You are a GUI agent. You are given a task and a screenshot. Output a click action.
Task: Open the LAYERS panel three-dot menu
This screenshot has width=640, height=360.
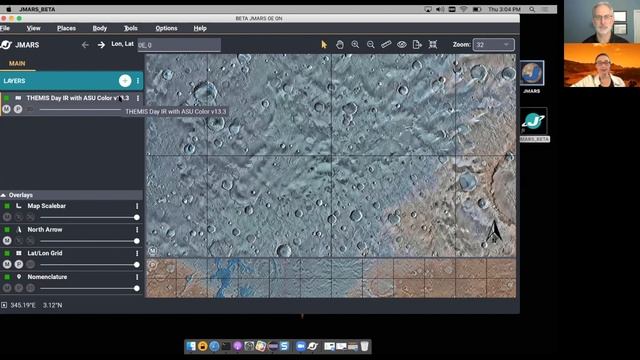point(138,81)
